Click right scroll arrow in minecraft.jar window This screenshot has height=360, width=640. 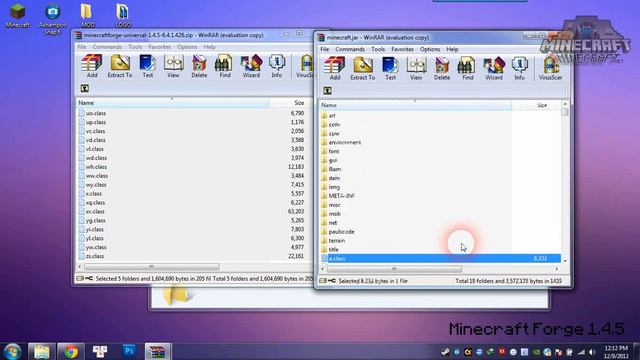click(557, 269)
